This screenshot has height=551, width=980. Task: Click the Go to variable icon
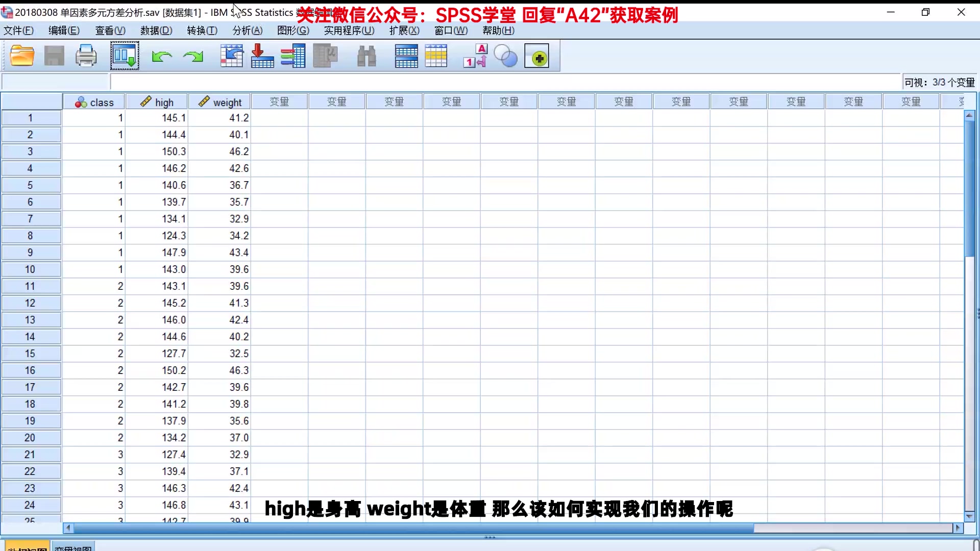(x=262, y=56)
